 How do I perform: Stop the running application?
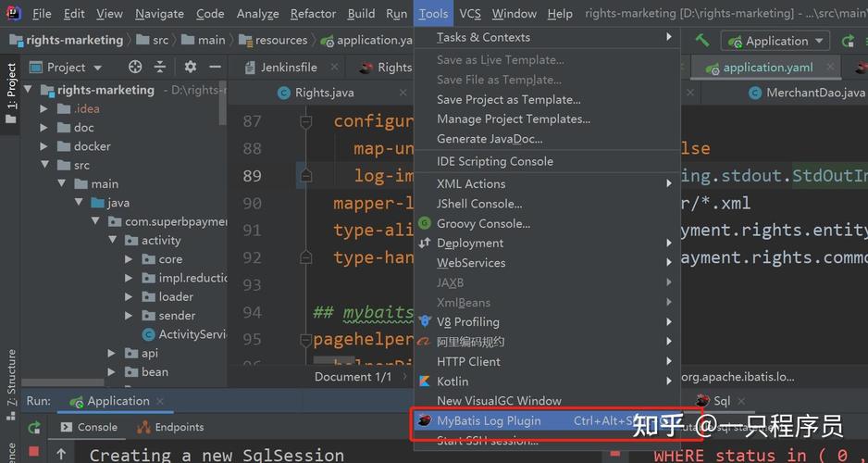34,451
